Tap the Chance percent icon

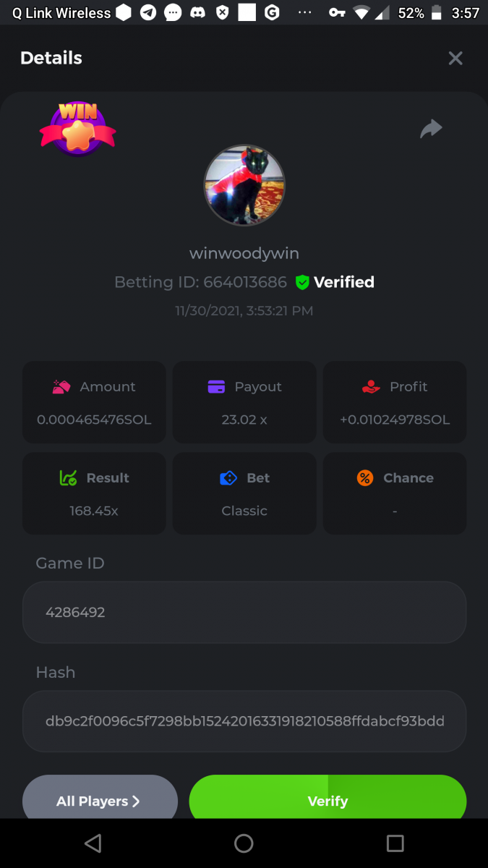point(365,478)
